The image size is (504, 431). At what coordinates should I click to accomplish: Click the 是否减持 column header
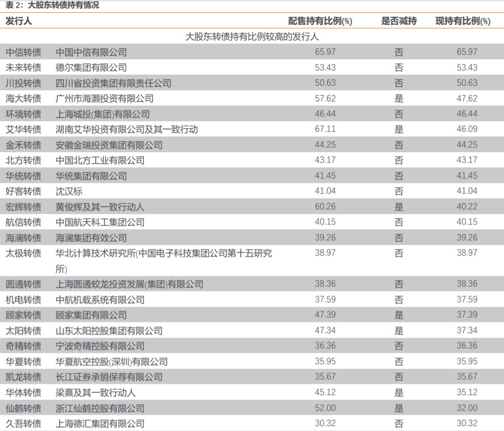pyautogui.click(x=399, y=21)
